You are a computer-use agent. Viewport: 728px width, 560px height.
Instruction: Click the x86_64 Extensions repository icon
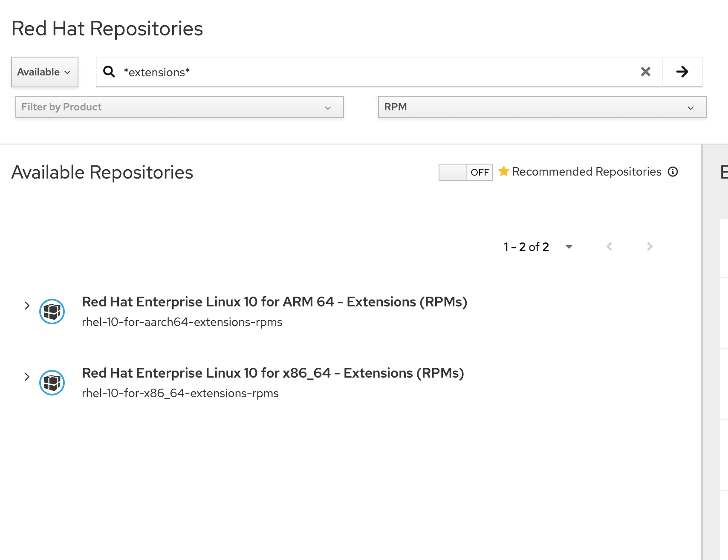point(52,383)
